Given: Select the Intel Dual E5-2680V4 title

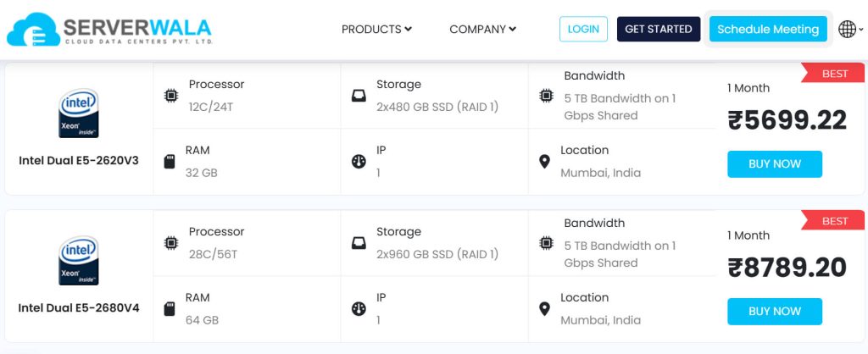Looking at the screenshot, I should click(79, 308).
